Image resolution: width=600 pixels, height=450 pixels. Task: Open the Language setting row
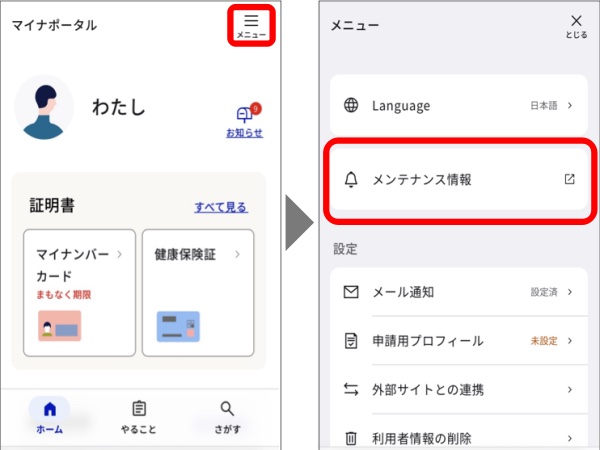459,105
